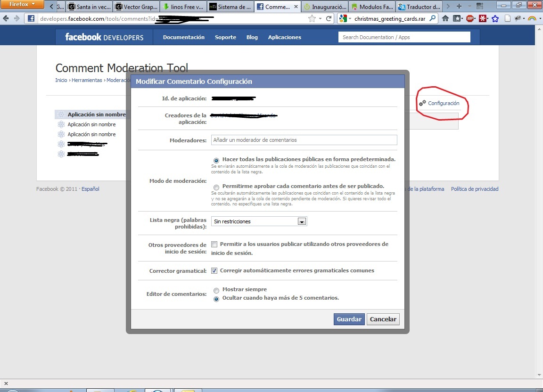
Task: Close the bottom bar with the X
Action: 6,384
